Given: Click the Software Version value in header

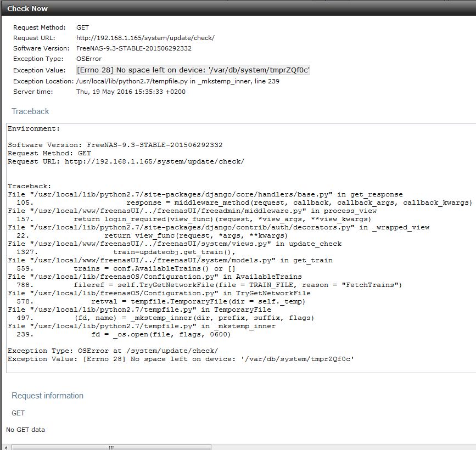Looking at the screenshot, I should [x=134, y=48].
